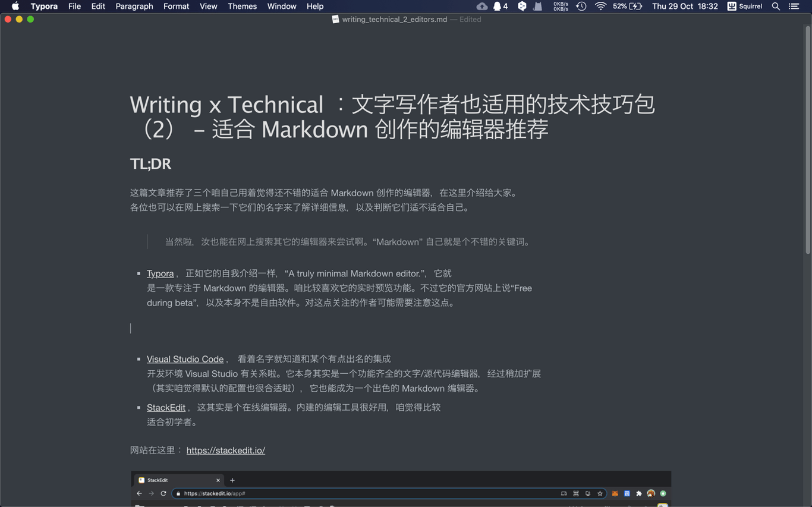Viewport: 812px width, 507px height.
Task: Open the View menu
Action: (x=208, y=6)
